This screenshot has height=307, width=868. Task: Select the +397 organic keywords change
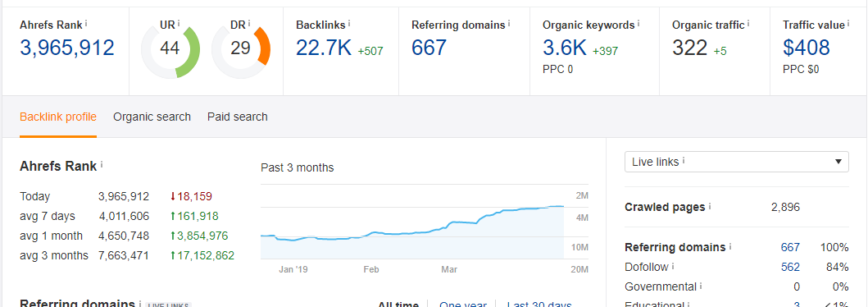(605, 52)
